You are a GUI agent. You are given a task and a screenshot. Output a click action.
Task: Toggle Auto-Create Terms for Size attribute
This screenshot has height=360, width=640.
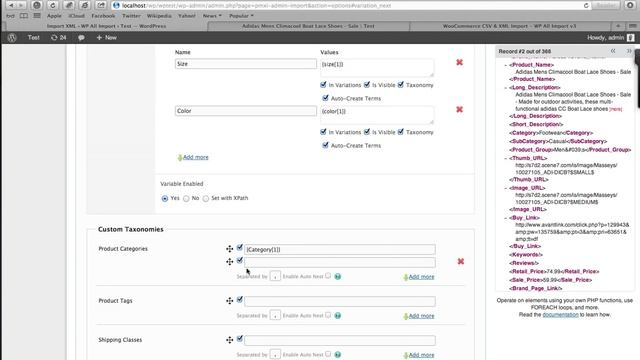click(325, 98)
